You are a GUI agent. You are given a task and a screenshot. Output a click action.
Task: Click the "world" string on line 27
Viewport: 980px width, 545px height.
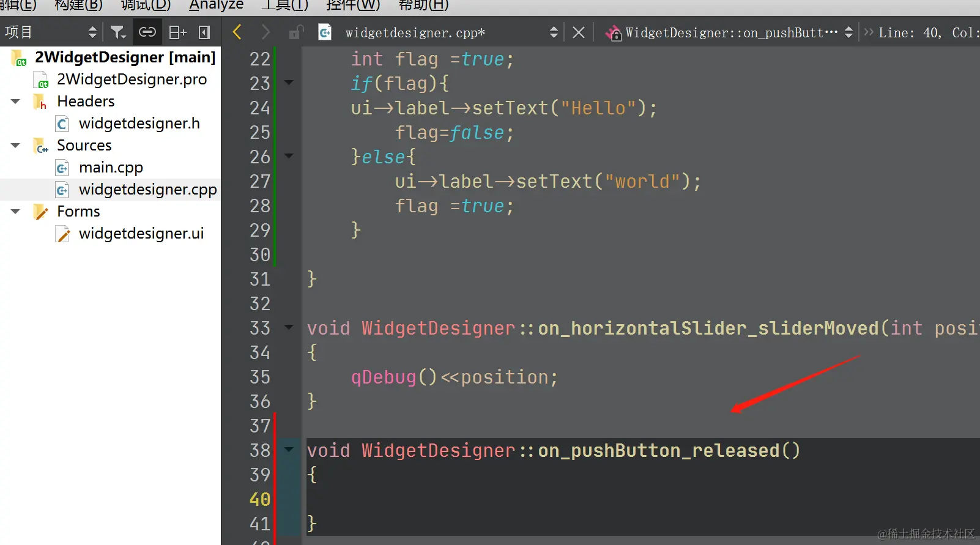[x=642, y=182]
